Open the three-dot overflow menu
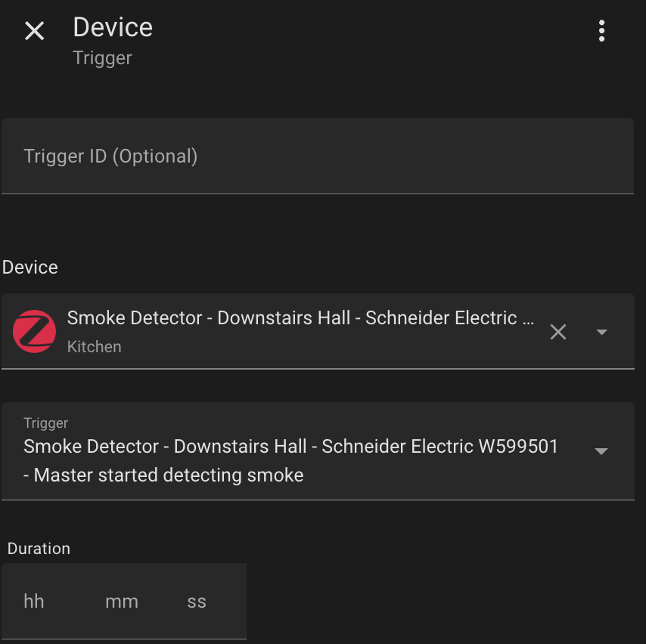 coord(601,31)
